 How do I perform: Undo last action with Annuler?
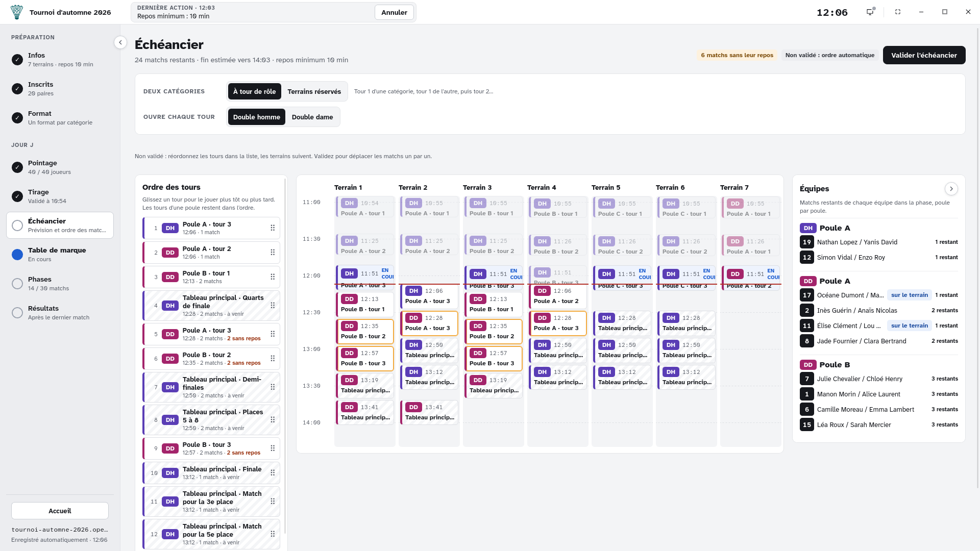[x=394, y=12]
